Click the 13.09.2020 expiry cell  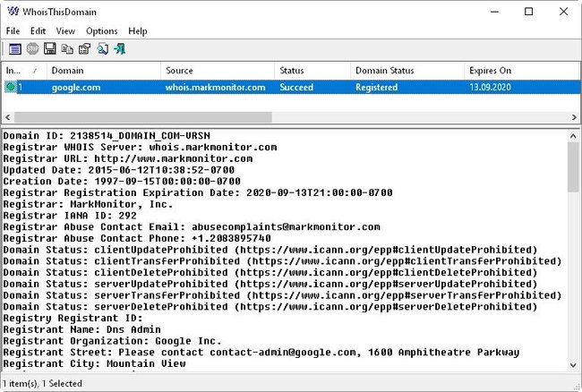490,88
